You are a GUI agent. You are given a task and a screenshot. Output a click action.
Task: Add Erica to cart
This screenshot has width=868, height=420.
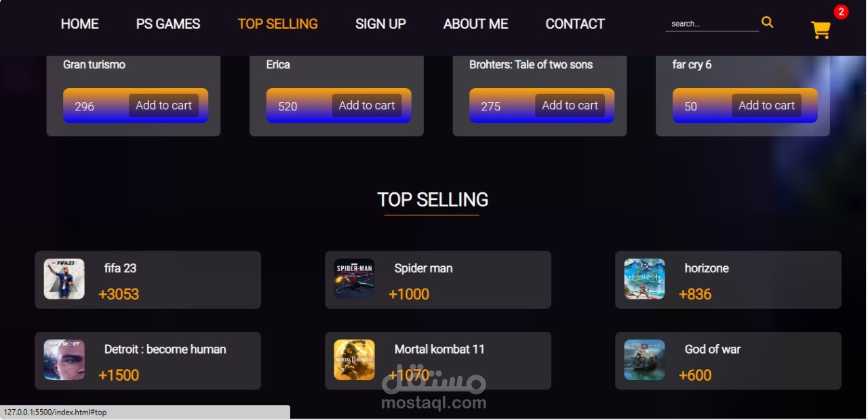[x=367, y=106]
